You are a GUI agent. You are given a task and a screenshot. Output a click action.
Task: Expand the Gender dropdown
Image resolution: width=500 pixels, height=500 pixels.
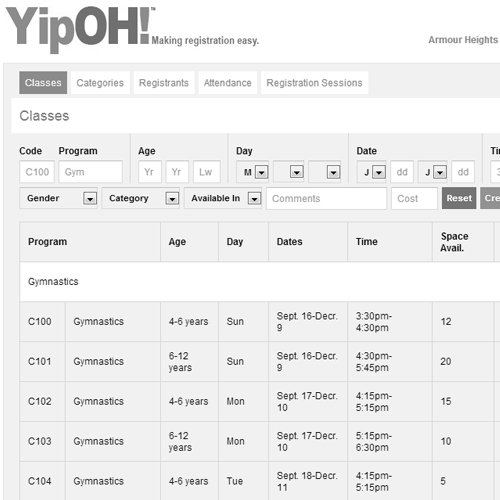[x=58, y=198]
